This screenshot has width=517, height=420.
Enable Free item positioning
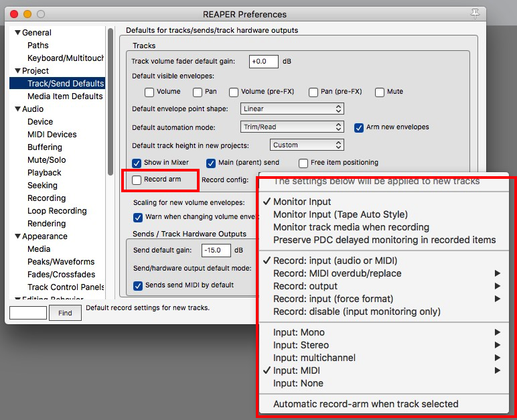(303, 163)
